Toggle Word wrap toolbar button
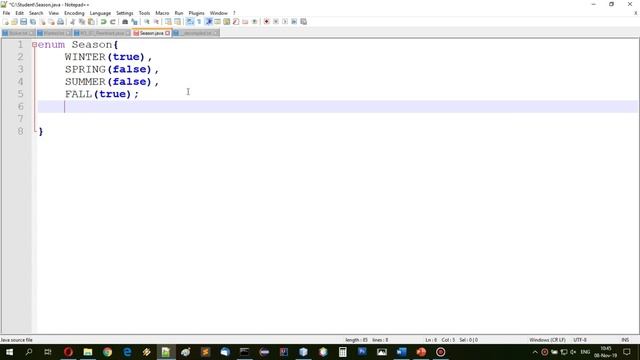 point(190,22)
